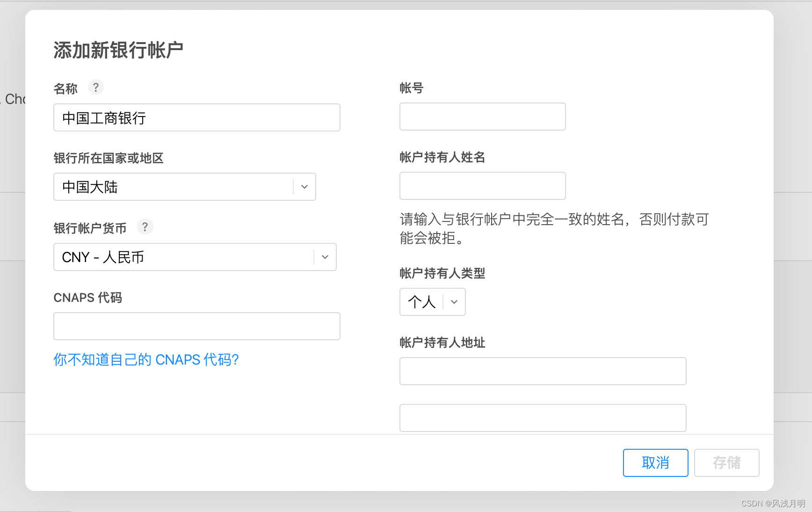Click the CNAPS 代码 input field
This screenshot has width=812, height=512.
(x=197, y=326)
